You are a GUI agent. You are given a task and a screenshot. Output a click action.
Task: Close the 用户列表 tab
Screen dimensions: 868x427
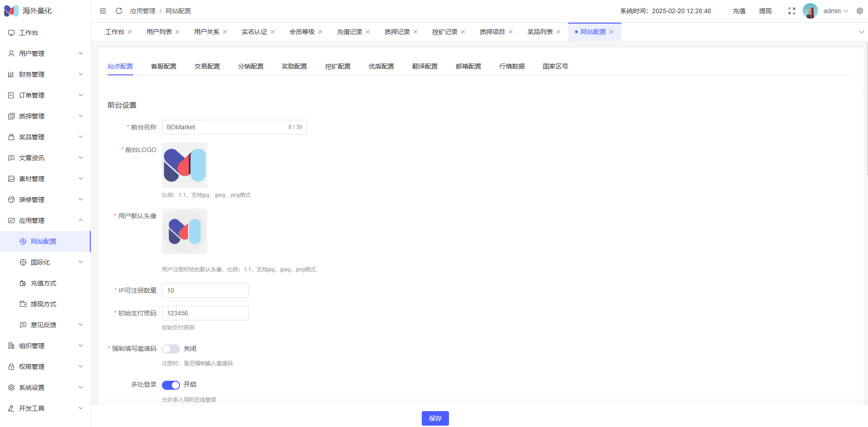point(177,32)
